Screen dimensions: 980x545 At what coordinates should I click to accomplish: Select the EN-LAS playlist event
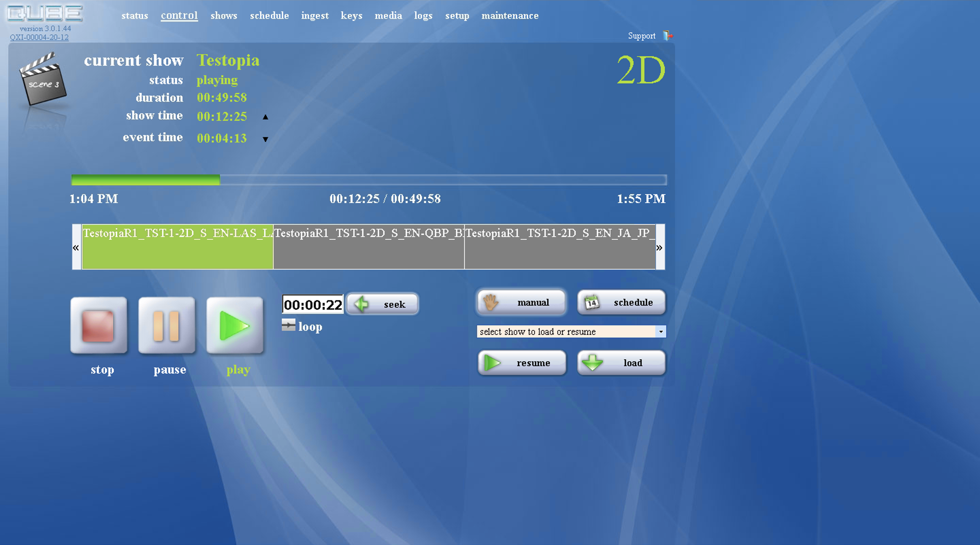point(178,247)
